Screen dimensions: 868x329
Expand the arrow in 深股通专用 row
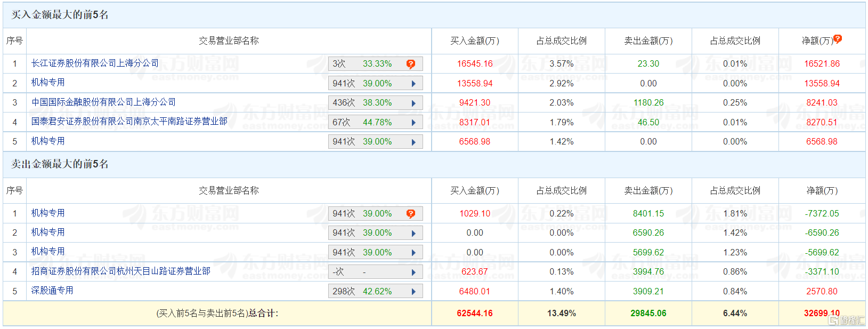coord(413,292)
